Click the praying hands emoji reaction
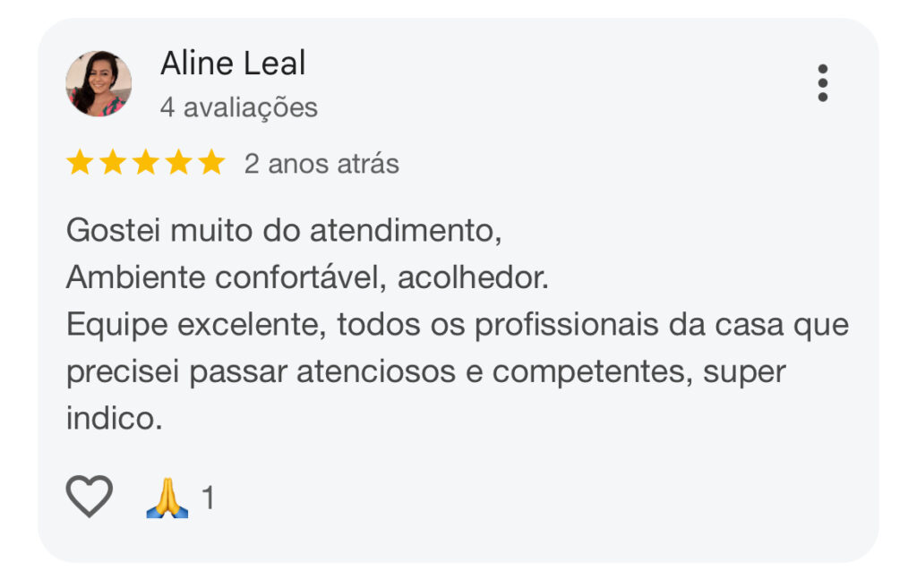 [x=167, y=498]
